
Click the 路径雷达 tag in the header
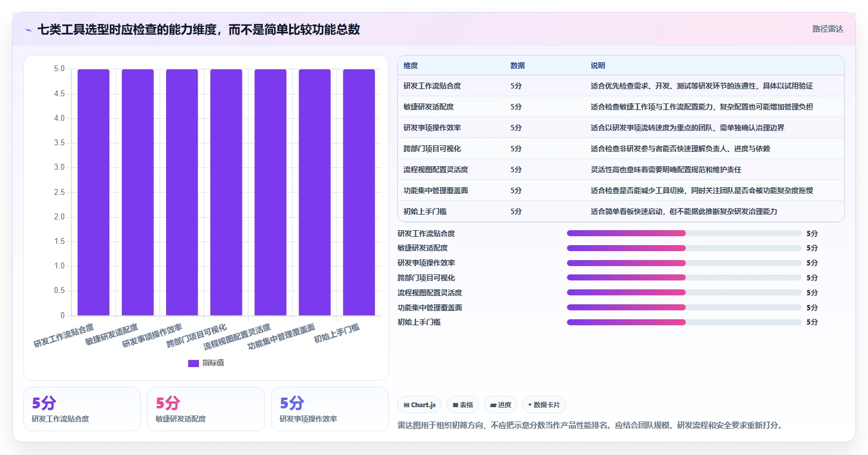827,29
